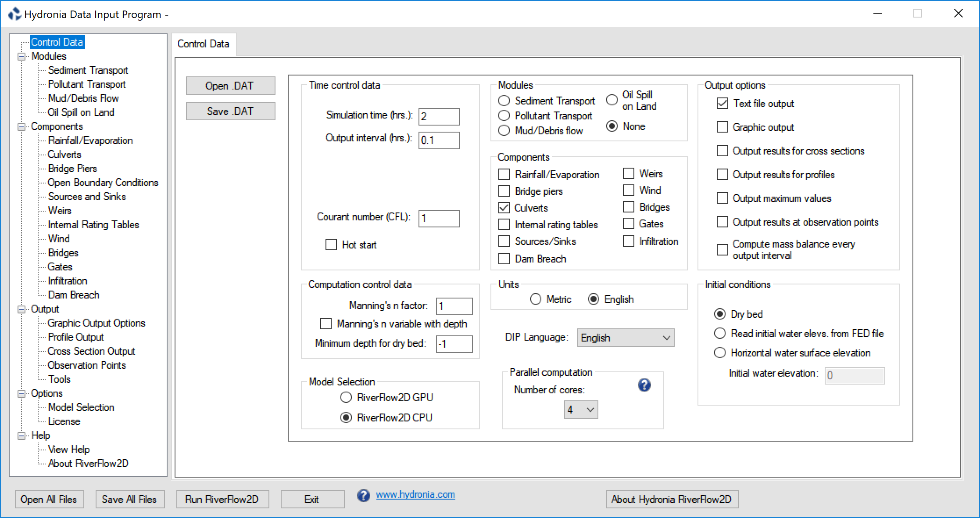Open the Number of cores dropdown
Screen dimensions: 980x518
[581, 410]
